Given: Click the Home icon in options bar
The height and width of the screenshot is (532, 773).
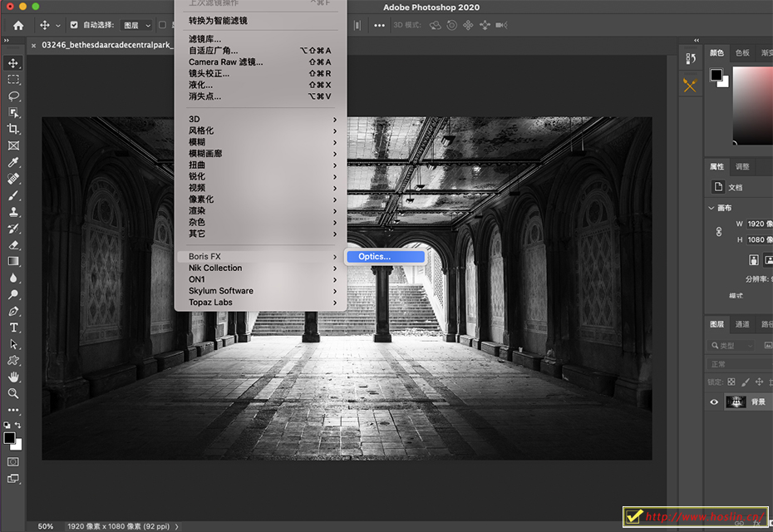Looking at the screenshot, I should 18,25.
